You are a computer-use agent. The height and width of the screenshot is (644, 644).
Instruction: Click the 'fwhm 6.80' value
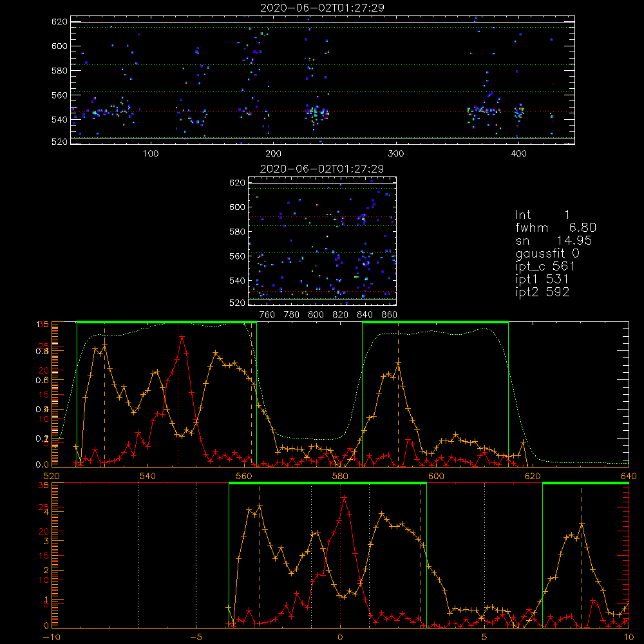tap(556, 227)
